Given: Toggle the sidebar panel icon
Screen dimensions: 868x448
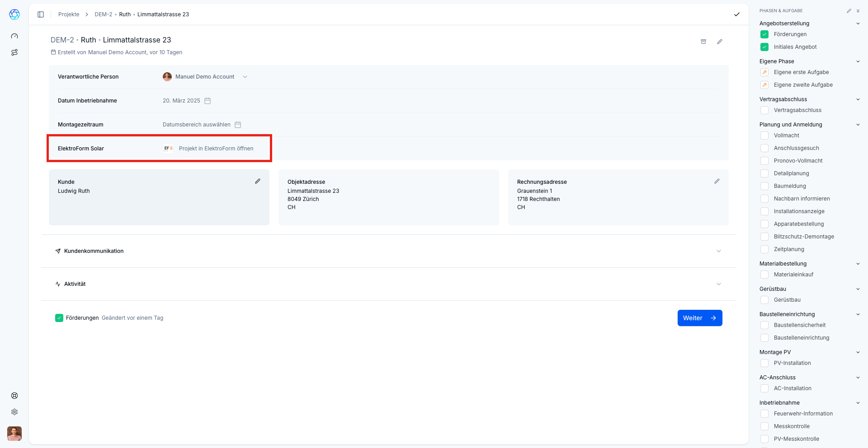Looking at the screenshot, I should (41, 14).
